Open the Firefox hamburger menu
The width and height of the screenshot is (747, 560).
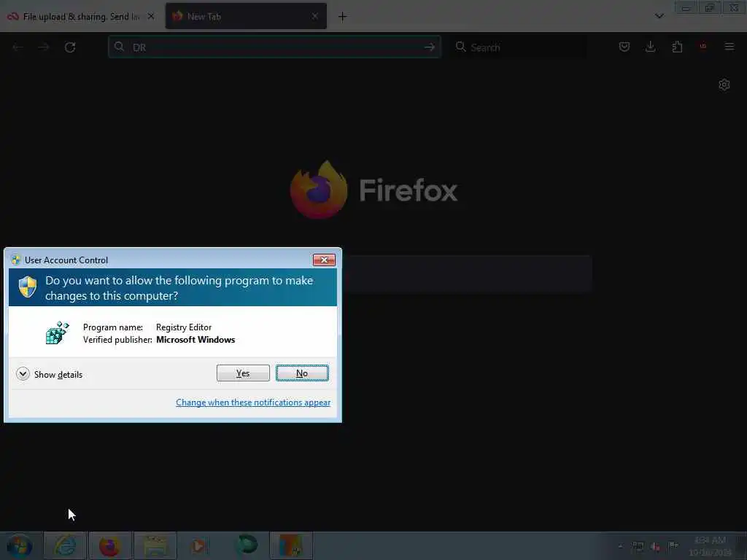[729, 47]
